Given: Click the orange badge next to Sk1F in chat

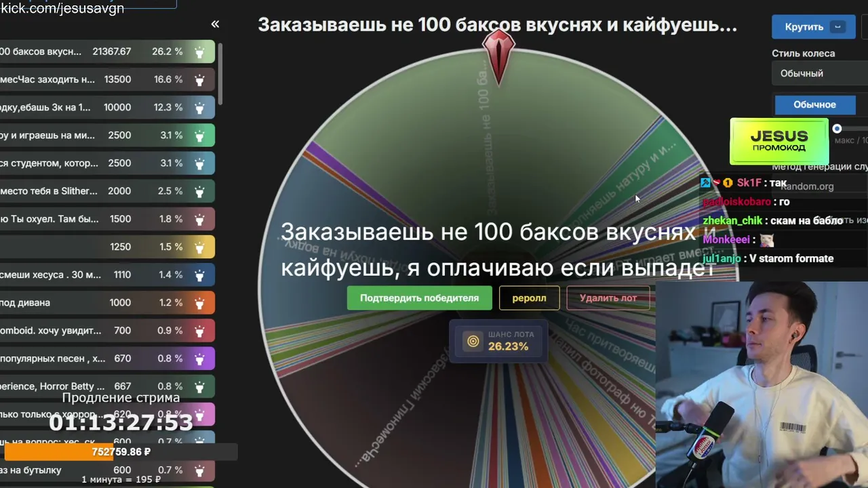Looking at the screenshot, I should pyautogui.click(x=728, y=183).
